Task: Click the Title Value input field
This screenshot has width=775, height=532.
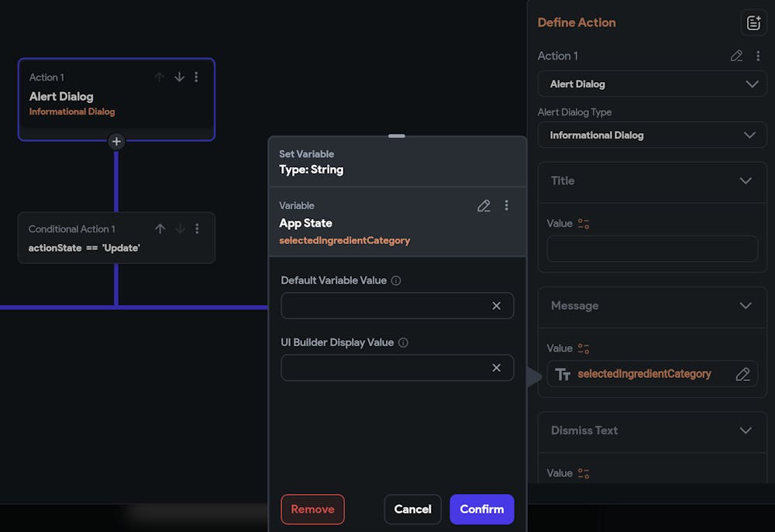Action: [652, 249]
